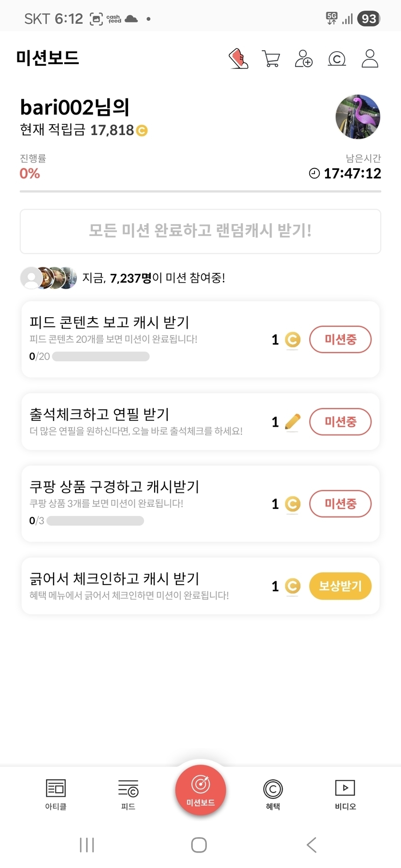Tap the invite friend icon
The image size is (401, 868).
point(303,59)
